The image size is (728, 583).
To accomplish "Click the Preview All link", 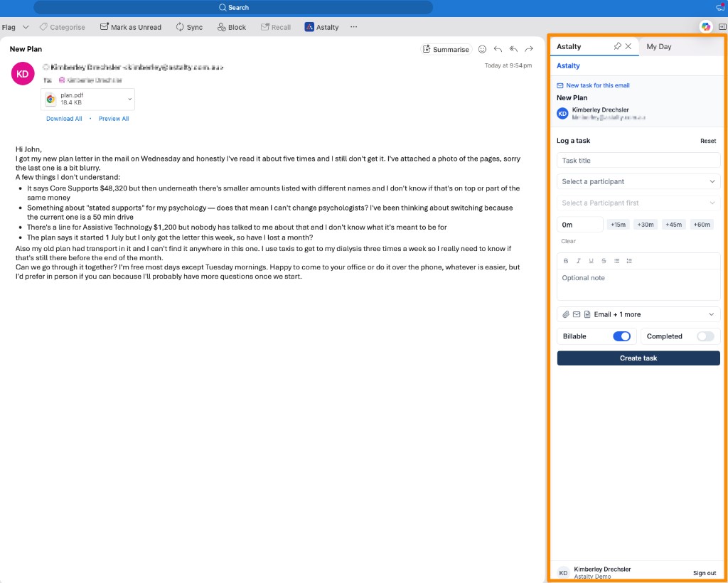I will tap(114, 118).
